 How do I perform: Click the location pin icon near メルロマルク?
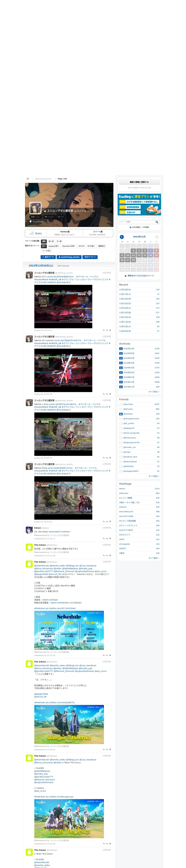point(31,222)
